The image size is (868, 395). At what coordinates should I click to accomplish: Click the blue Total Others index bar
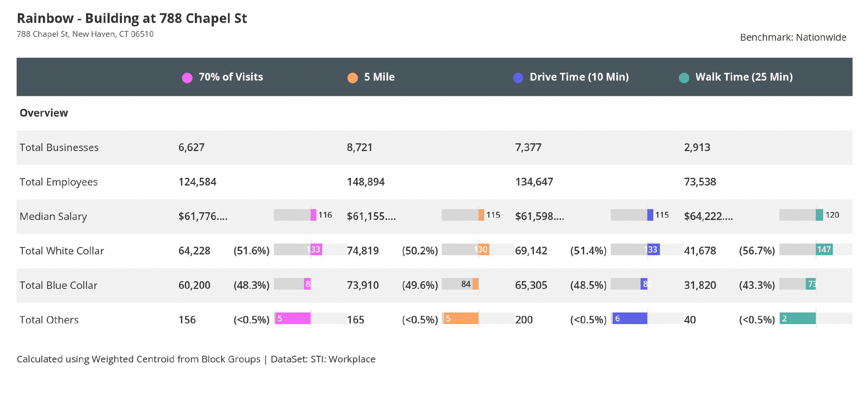(x=630, y=319)
